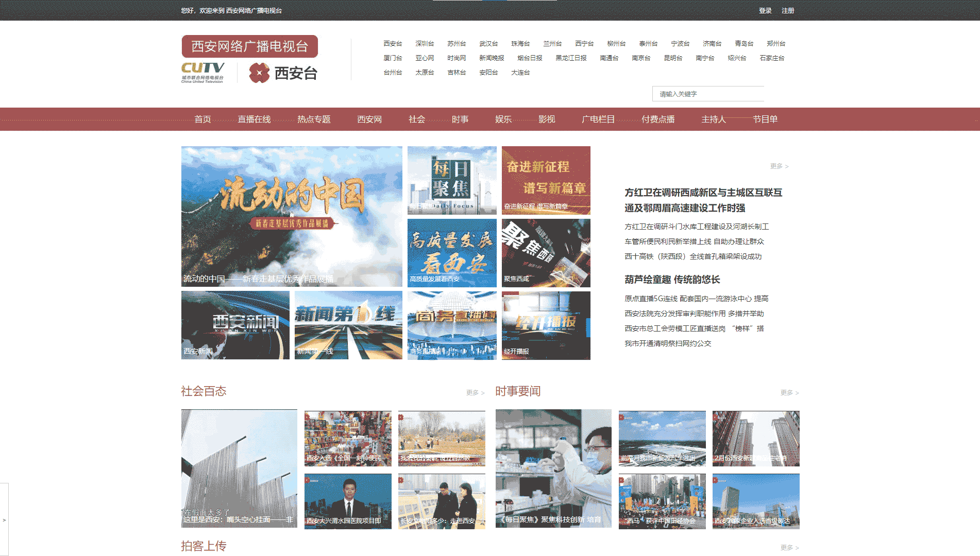Viewport: 980px width, 556px height.
Task: Open 葫芦绘童趣 传统韵悠长 headline
Action: click(x=672, y=280)
